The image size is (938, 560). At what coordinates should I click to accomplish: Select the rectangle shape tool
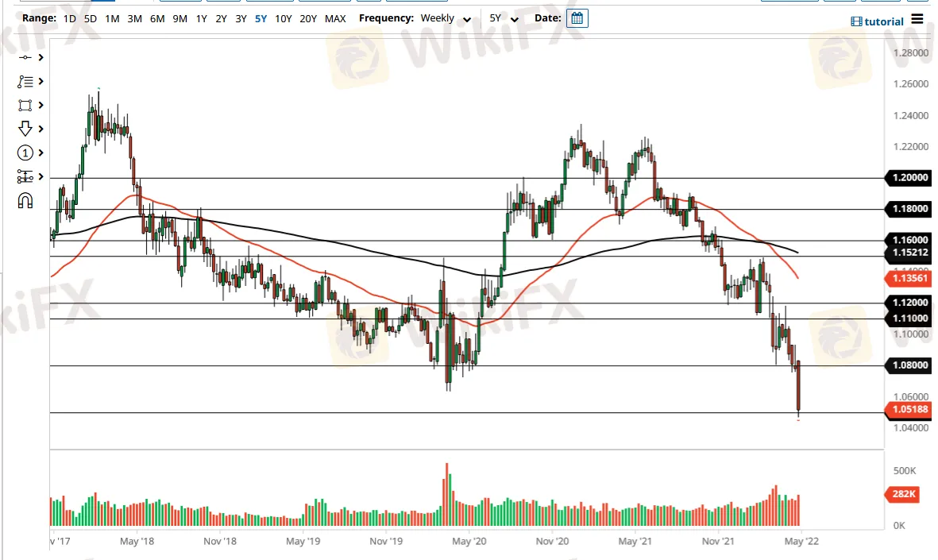[x=24, y=105]
